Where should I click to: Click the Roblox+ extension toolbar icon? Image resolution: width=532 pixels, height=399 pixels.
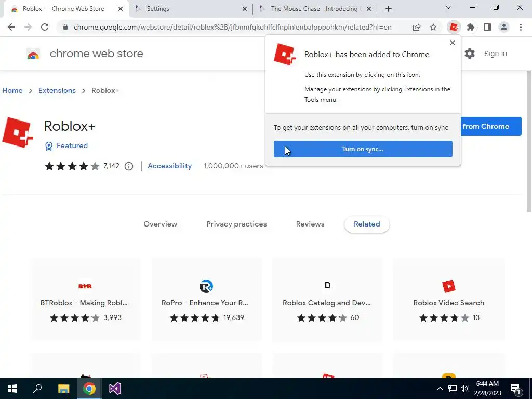click(x=454, y=27)
